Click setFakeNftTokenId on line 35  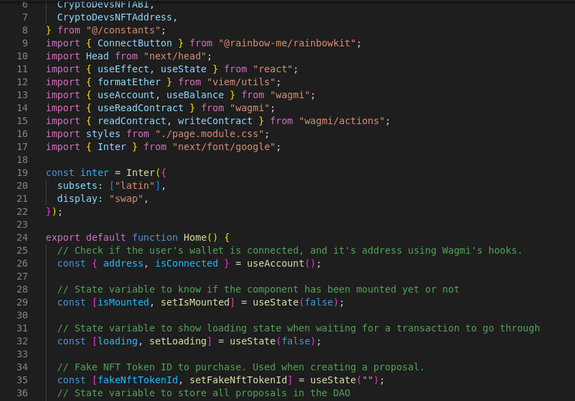238,380
